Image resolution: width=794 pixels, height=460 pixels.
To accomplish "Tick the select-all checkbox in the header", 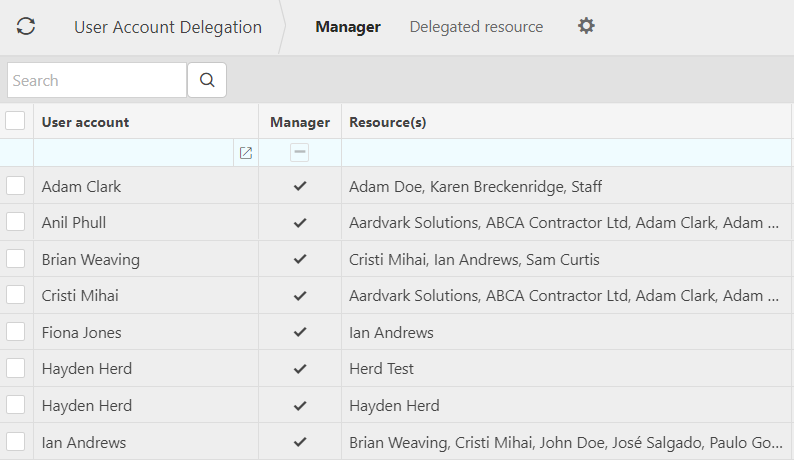I will tap(15, 121).
